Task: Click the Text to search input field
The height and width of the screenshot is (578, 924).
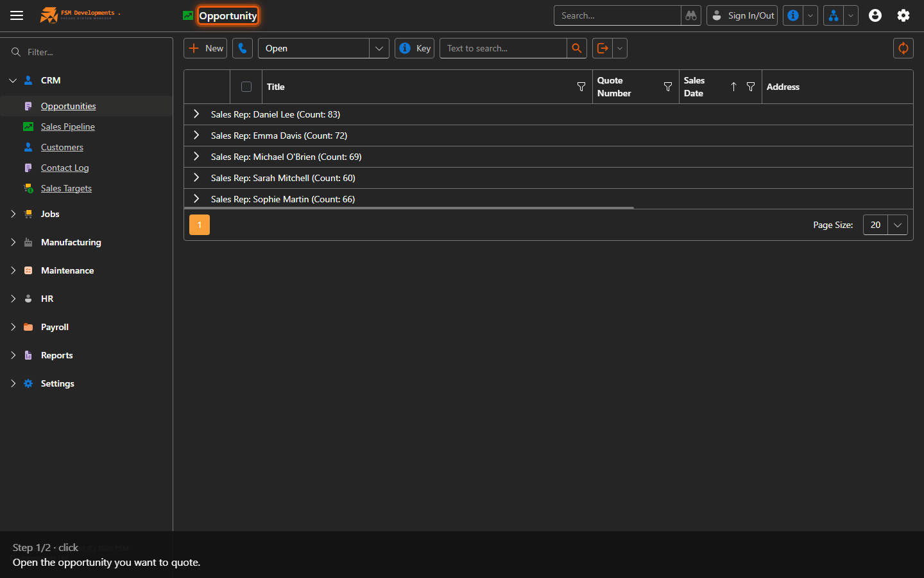Action: pos(503,48)
